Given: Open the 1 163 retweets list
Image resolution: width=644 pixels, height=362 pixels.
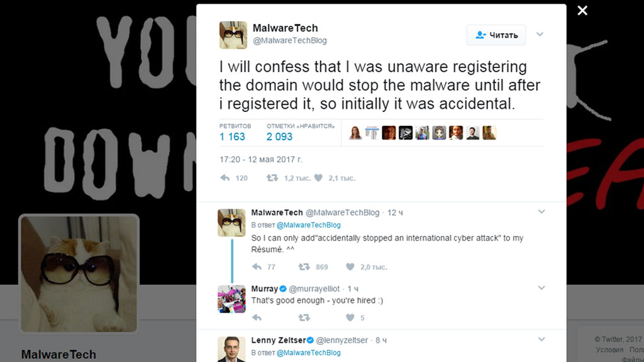Looking at the screenshot, I should pyautogui.click(x=233, y=136).
